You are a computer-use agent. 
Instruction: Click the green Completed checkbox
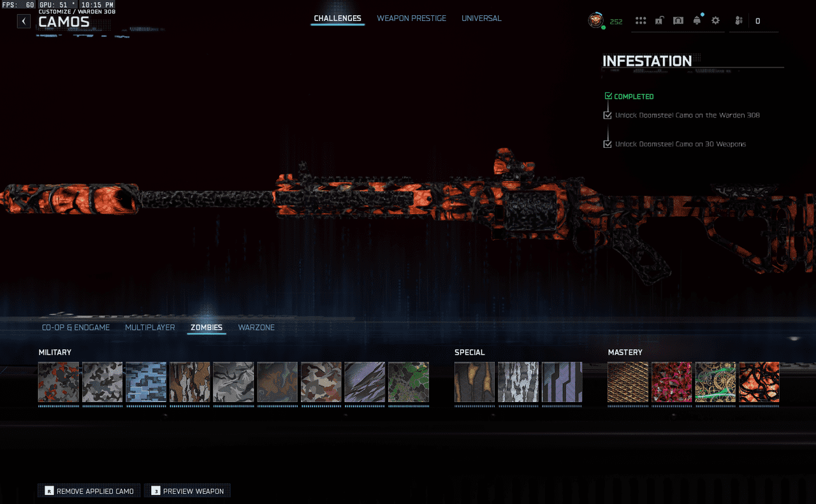(608, 96)
